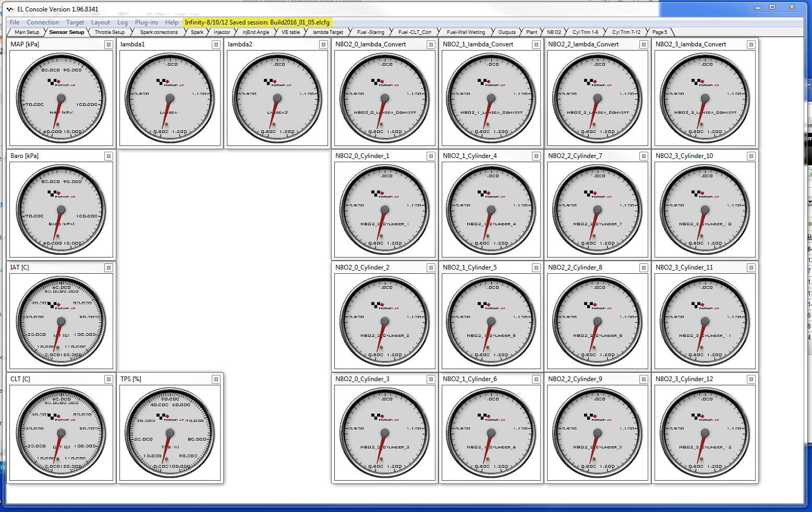Open the Layout menu
Viewport: 812px width, 512px height.
click(x=100, y=22)
